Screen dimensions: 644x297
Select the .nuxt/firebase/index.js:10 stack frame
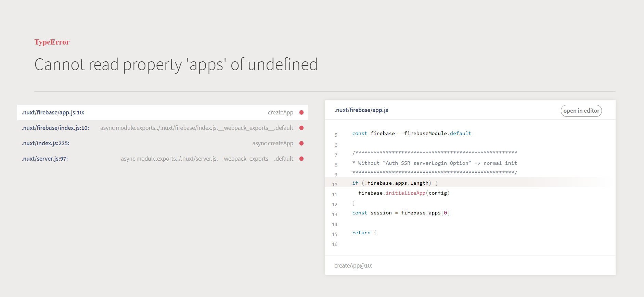point(163,128)
